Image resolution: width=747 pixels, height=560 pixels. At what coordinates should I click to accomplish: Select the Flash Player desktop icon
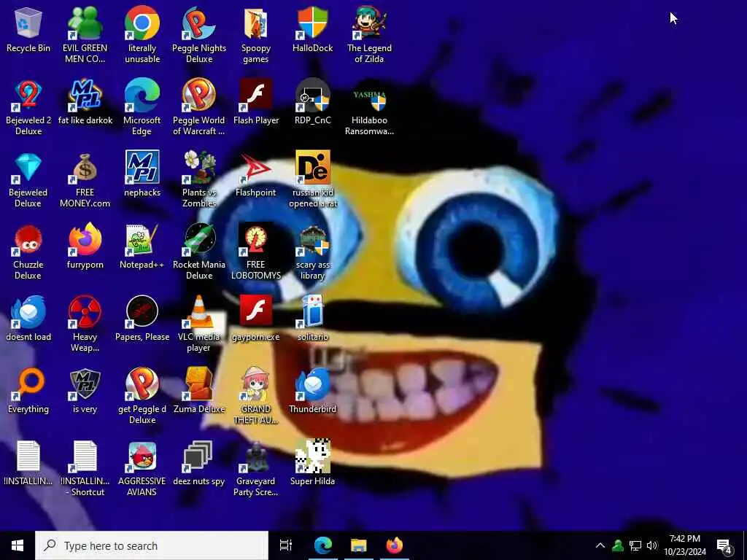click(x=256, y=96)
